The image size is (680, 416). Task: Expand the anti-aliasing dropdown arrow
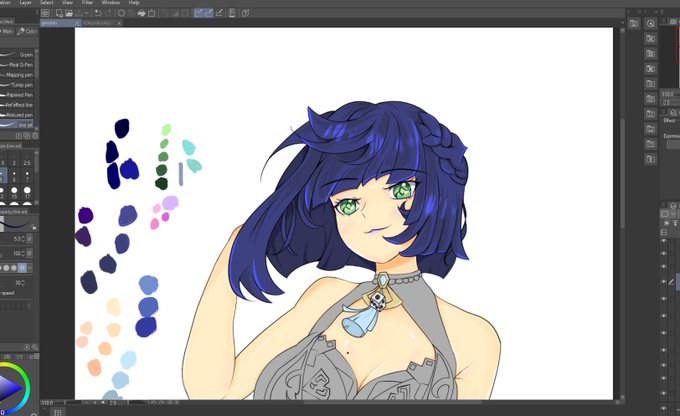[x=30, y=268]
